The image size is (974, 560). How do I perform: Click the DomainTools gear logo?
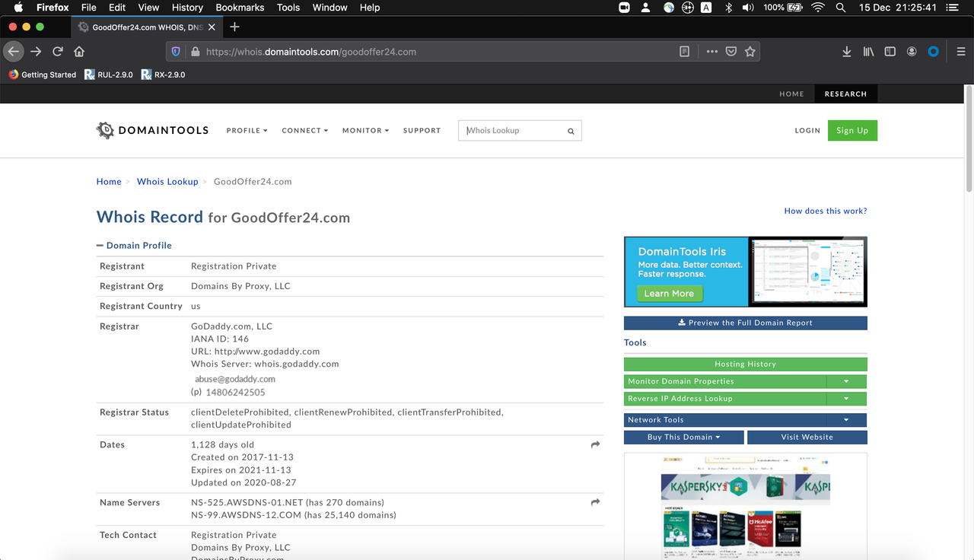[105, 130]
